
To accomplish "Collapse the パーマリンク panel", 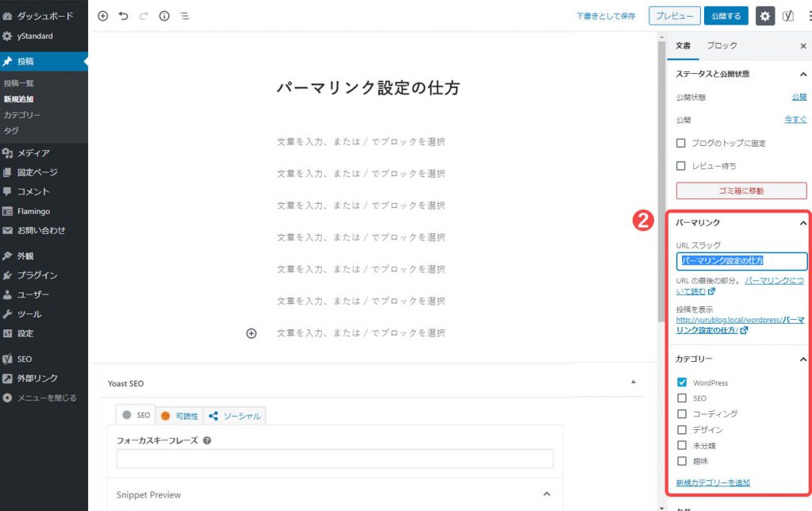I will click(x=802, y=224).
